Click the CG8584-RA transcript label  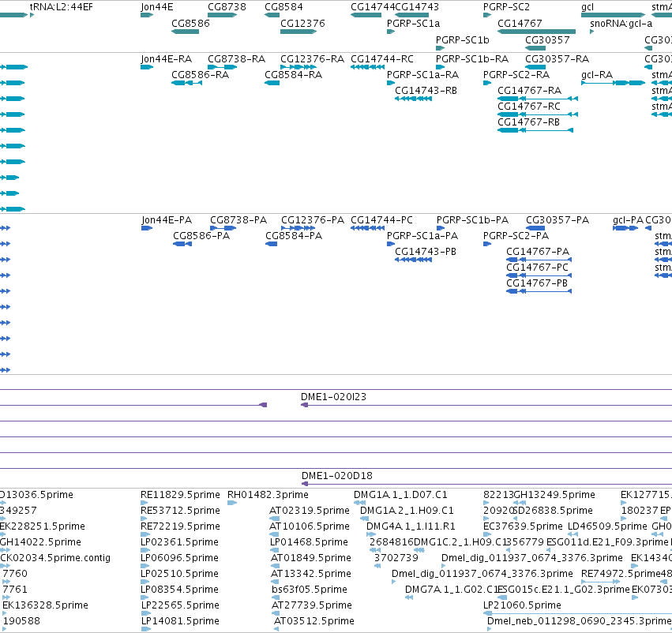coord(293,74)
